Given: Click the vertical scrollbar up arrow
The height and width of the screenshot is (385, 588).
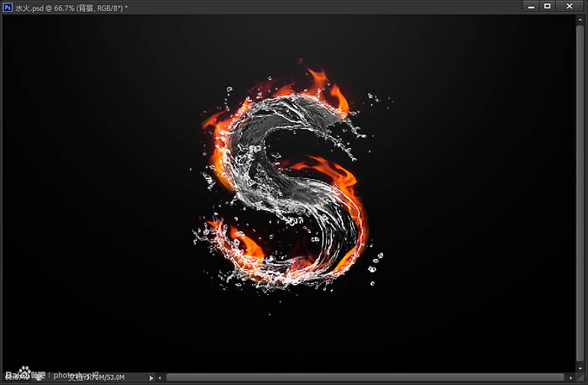Looking at the screenshot, I should pos(580,19).
